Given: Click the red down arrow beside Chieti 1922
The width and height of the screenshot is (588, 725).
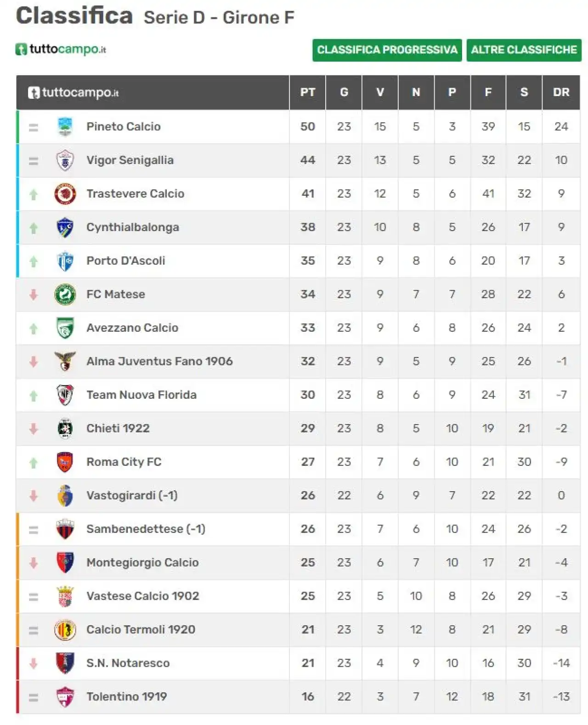Looking at the screenshot, I should 34,429.
